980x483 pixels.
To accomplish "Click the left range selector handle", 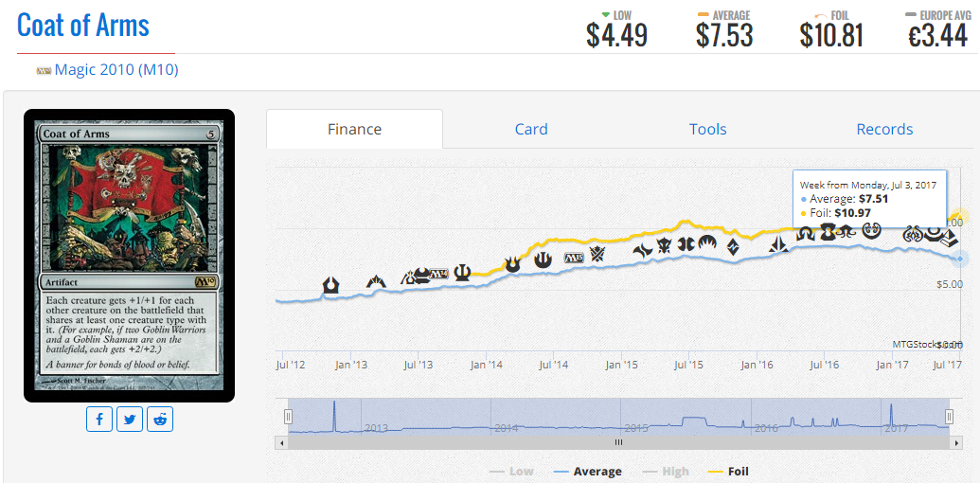I will point(288,417).
